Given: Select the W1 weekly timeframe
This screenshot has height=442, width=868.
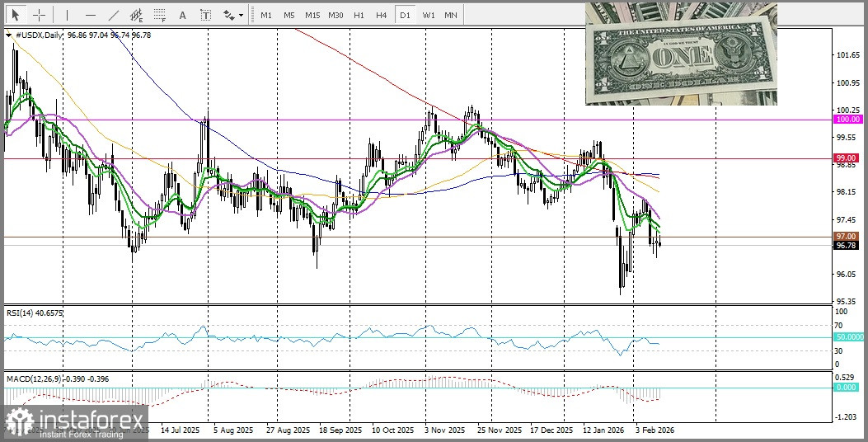Looking at the screenshot, I should [428, 15].
